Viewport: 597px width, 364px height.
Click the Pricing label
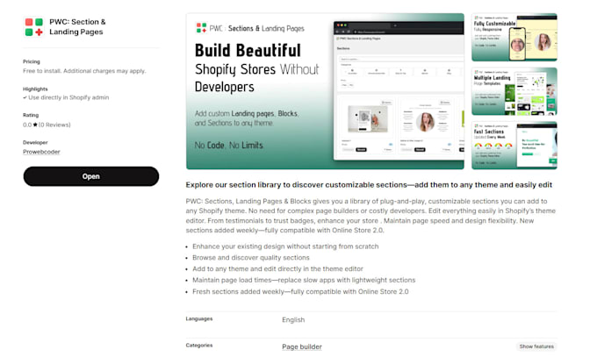[32, 61]
